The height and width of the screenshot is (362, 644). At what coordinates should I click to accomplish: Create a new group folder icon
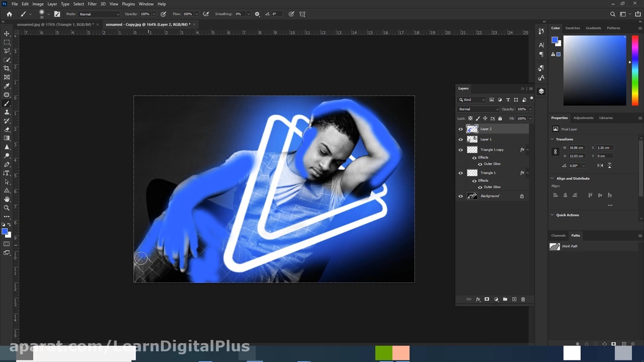(505, 299)
